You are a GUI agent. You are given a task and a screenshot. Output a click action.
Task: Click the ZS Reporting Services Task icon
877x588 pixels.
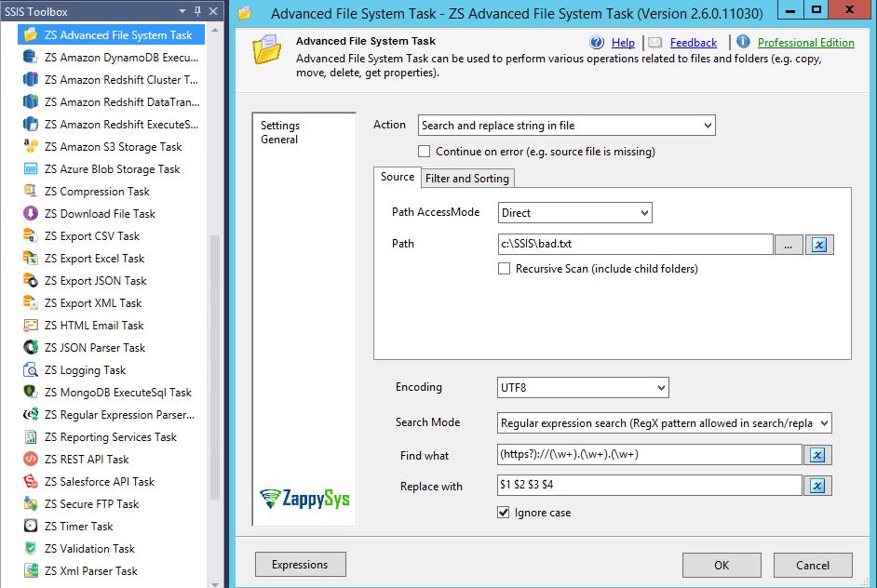(x=31, y=437)
